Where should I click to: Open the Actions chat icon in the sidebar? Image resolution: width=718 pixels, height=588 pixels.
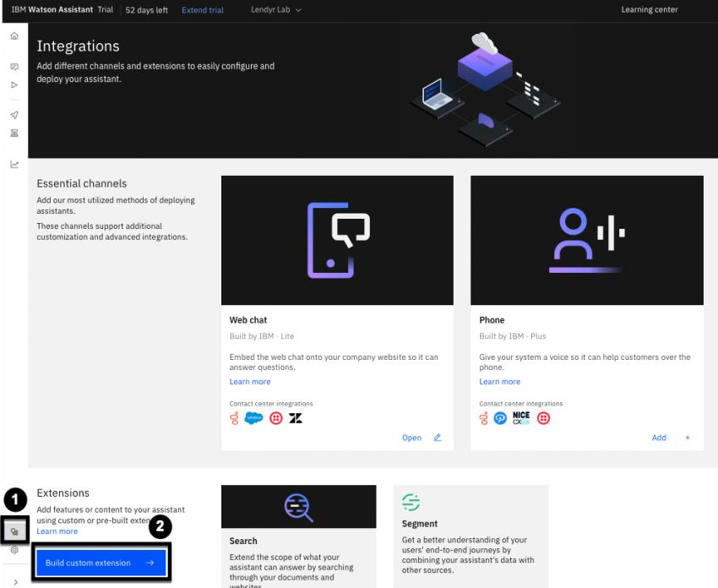pyautogui.click(x=14, y=67)
